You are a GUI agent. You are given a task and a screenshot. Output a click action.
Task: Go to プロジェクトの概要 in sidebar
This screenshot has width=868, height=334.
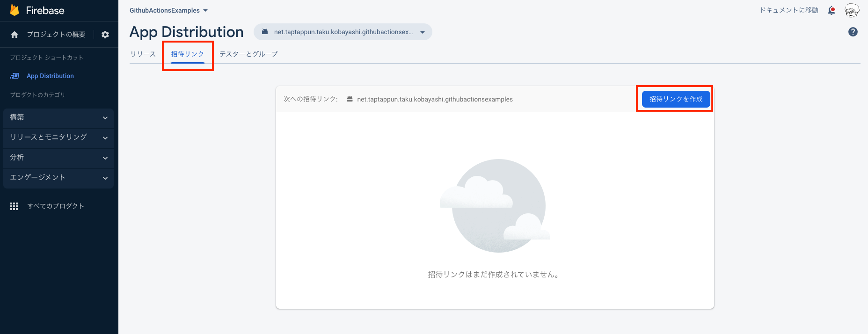pos(56,35)
